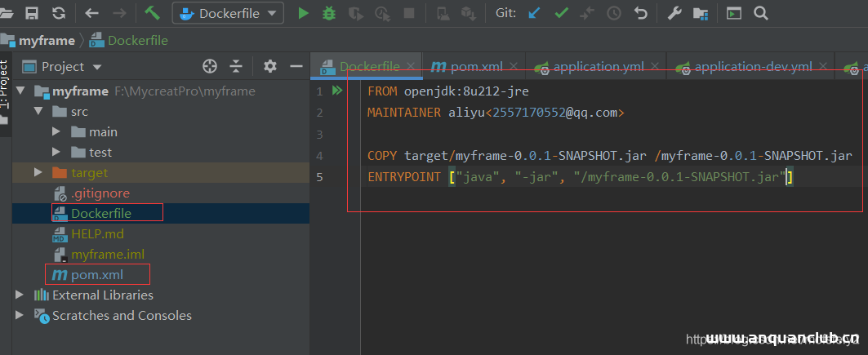This screenshot has height=355, width=868.
Task: Expand External Libraries node
Action: point(20,295)
